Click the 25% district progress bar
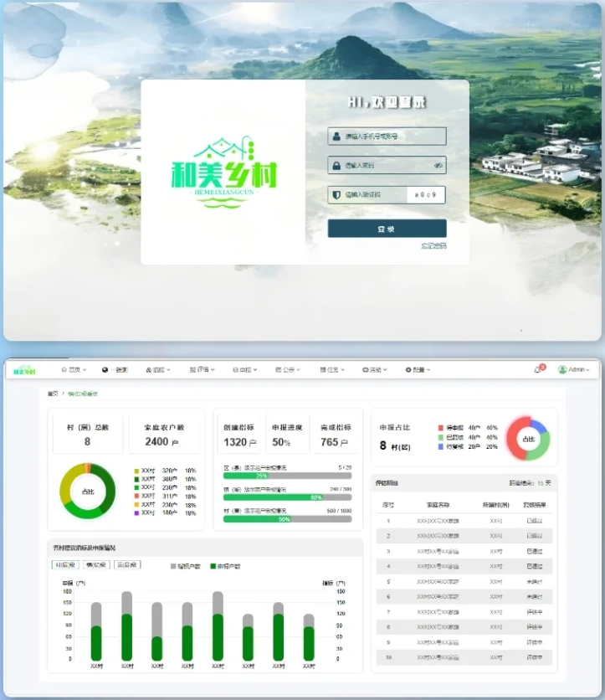Image resolution: width=605 pixels, height=700 pixels. click(x=287, y=476)
